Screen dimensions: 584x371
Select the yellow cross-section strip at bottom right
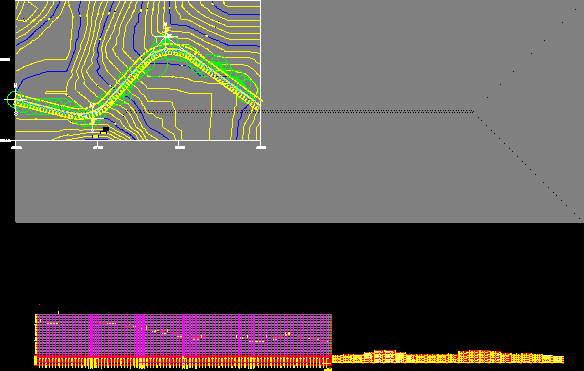point(448,356)
